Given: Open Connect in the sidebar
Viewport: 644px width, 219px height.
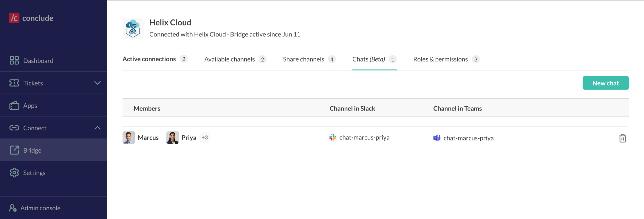Looking at the screenshot, I should coord(54,128).
